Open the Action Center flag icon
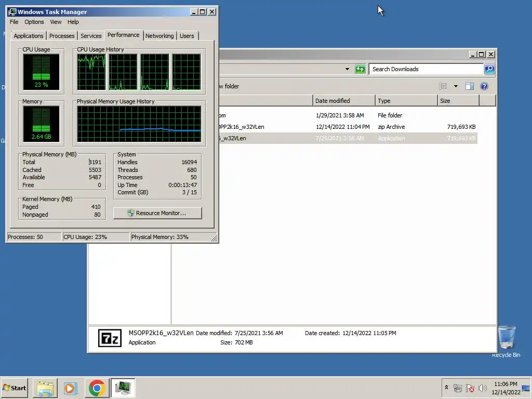 pos(470,388)
